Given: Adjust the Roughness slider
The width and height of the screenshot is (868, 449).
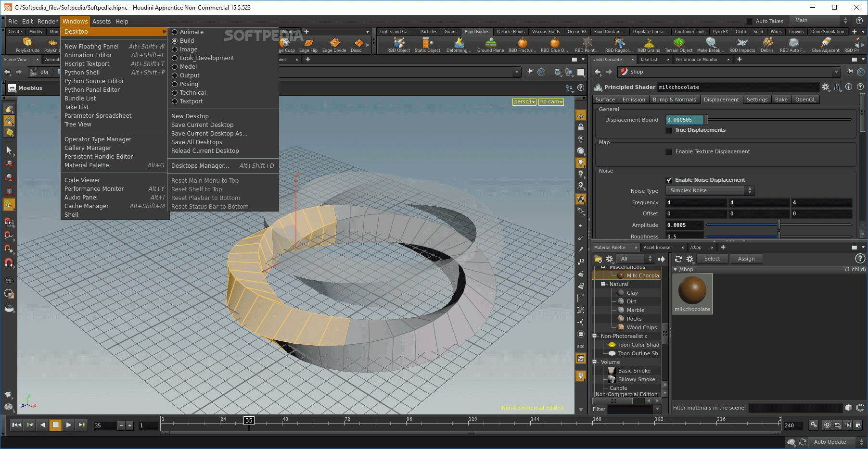Looking at the screenshot, I should [x=779, y=236].
